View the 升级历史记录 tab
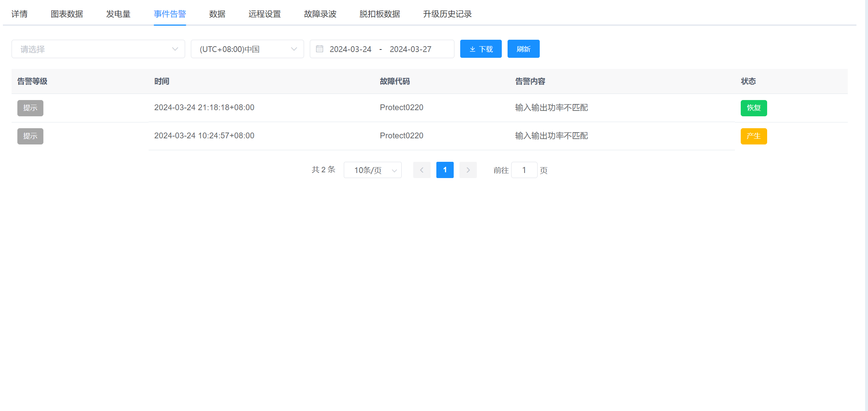This screenshot has height=411, width=868. 448,14
